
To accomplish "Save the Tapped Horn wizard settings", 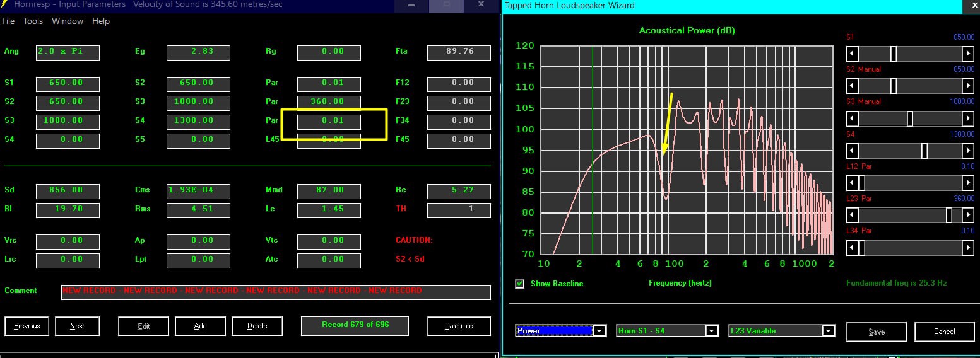I will point(876,332).
